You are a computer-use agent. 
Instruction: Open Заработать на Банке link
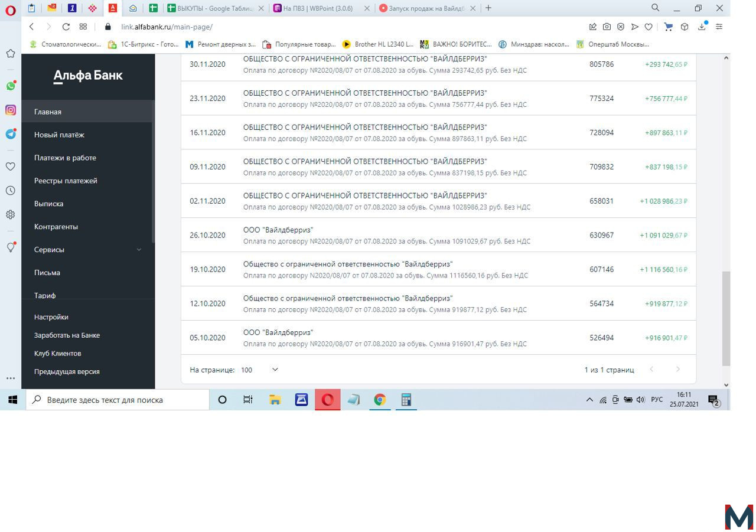pyautogui.click(x=67, y=335)
